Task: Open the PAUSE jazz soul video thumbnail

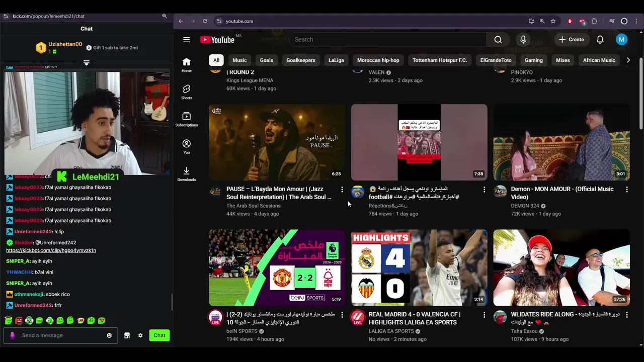Action: click(x=277, y=142)
